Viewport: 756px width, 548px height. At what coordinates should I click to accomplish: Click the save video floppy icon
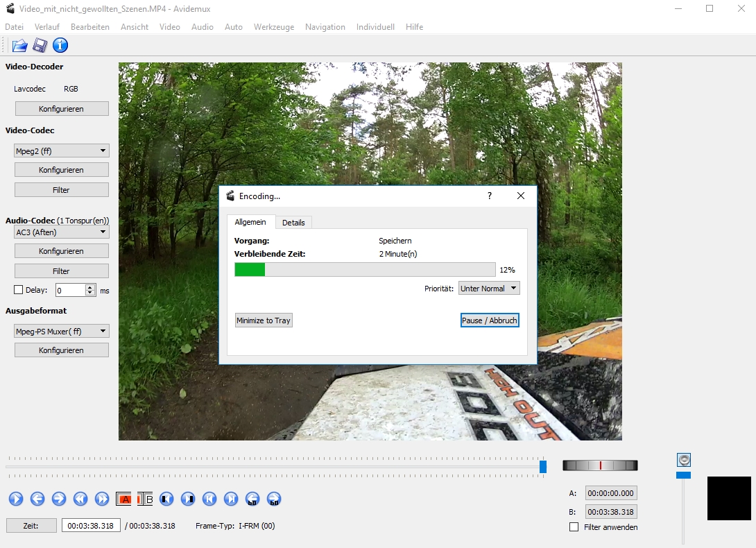click(x=40, y=46)
